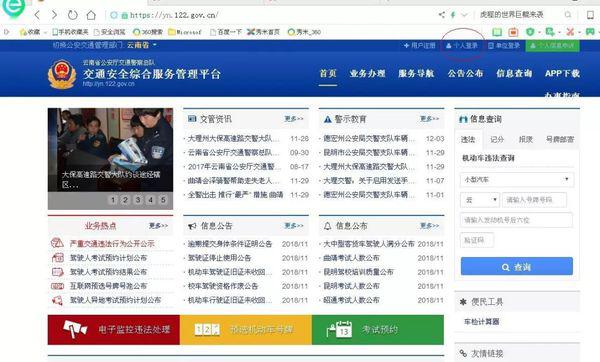600x362 pixels.
Task: Switch carousel to slide 1
Action: click(x=112, y=200)
